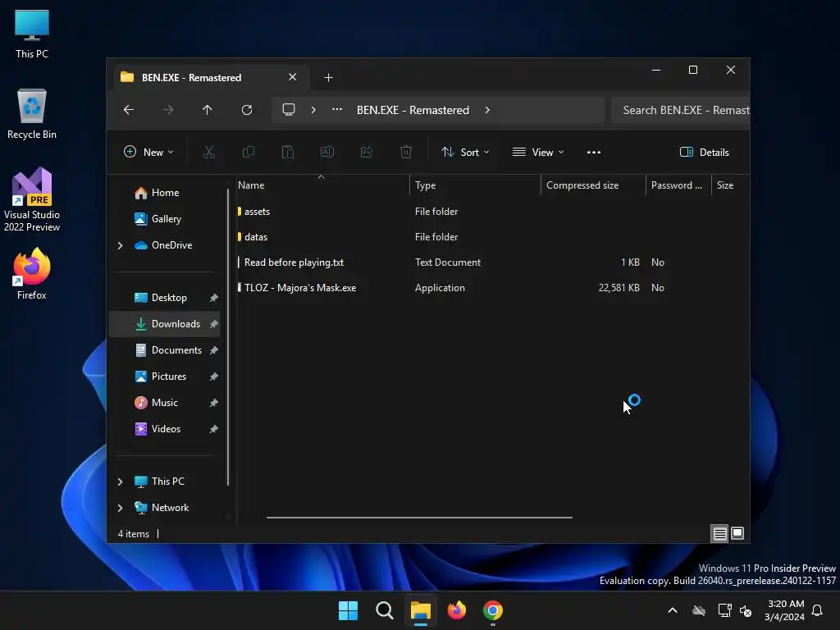
Task: Go back with the left arrow
Action: [x=129, y=110]
